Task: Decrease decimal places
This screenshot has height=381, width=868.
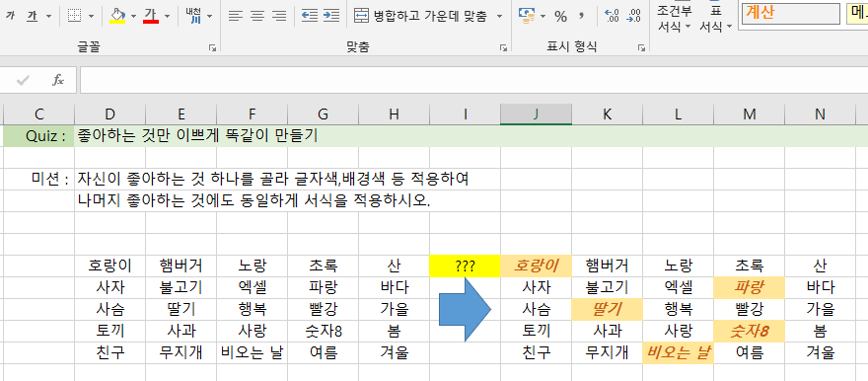Action: tap(633, 16)
